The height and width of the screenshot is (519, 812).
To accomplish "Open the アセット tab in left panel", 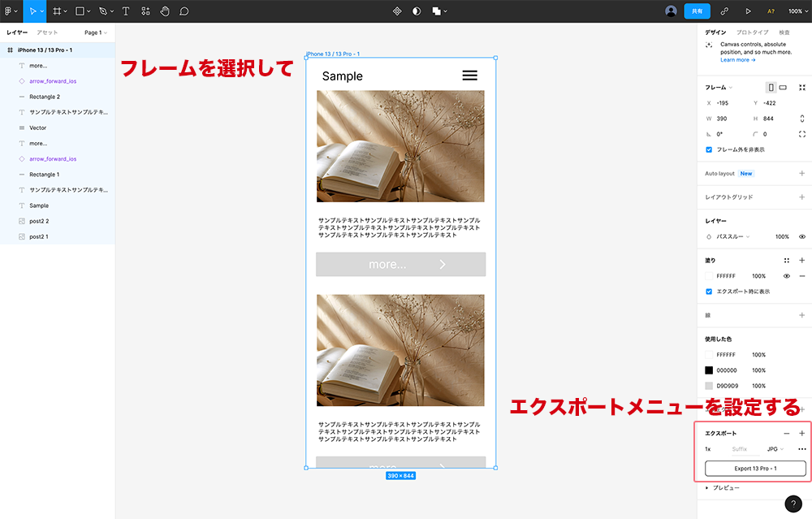I will click(x=47, y=32).
